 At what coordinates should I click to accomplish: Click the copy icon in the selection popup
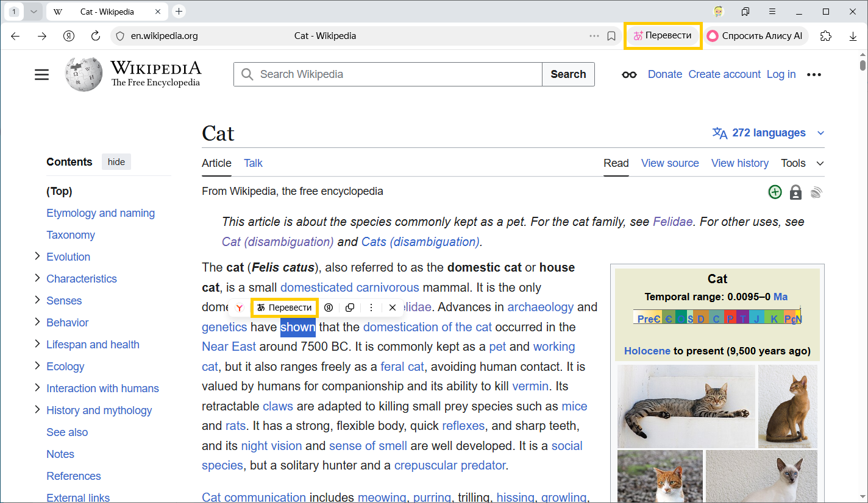coord(350,308)
